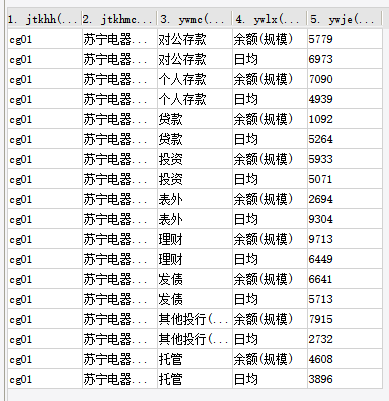Select 其他投行 cell in the 7915 row
The width and height of the screenshot is (389, 401).
point(194,319)
